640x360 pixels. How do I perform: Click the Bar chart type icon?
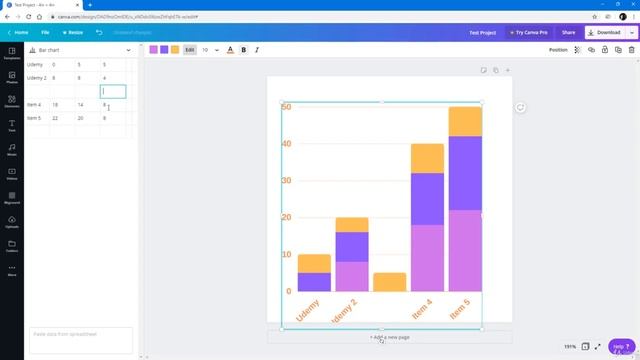(x=33, y=50)
